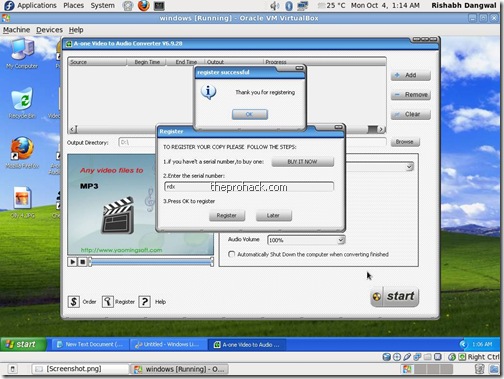The height and width of the screenshot is (379, 504).
Task: Click the VirtualBox shared folders status icon
Action: tap(428, 357)
